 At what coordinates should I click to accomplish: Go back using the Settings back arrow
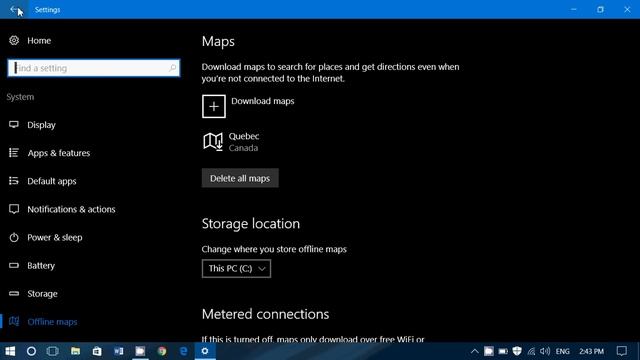[14, 9]
